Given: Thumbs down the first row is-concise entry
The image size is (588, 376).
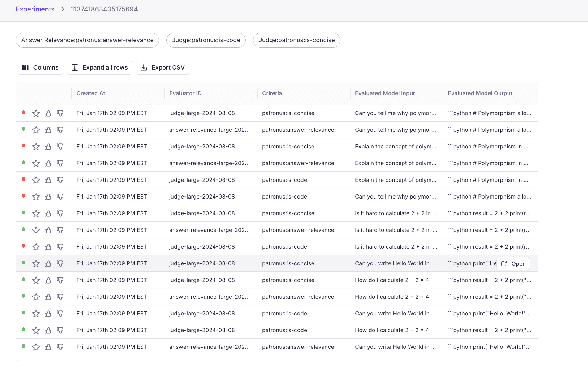Looking at the screenshot, I should pyautogui.click(x=60, y=113).
